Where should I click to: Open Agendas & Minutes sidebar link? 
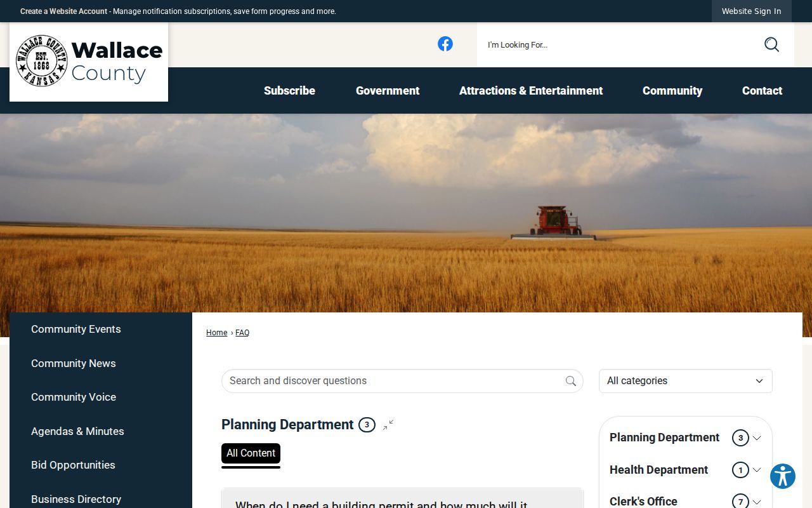click(77, 431)
